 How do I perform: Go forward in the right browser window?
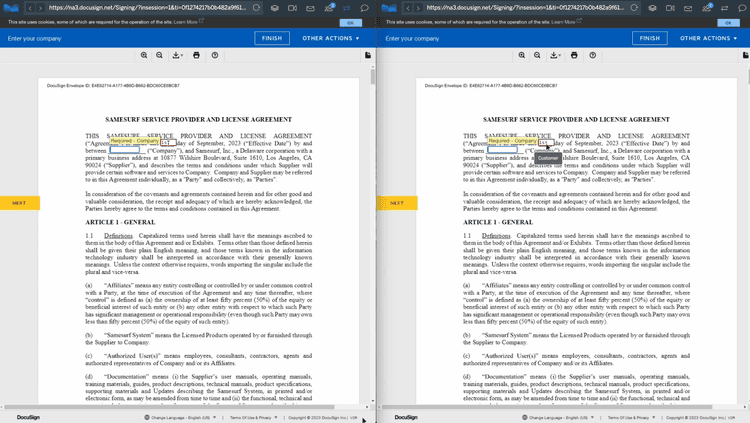tap(418, 8)
